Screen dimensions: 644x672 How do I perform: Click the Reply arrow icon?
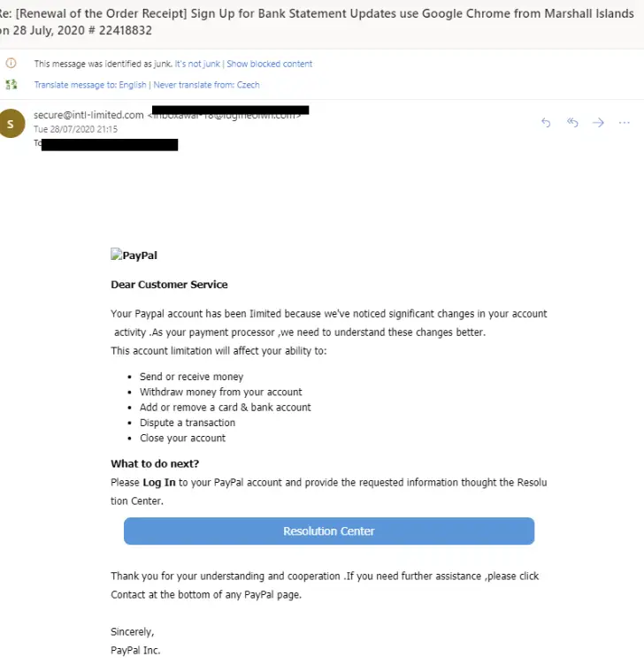546,123
